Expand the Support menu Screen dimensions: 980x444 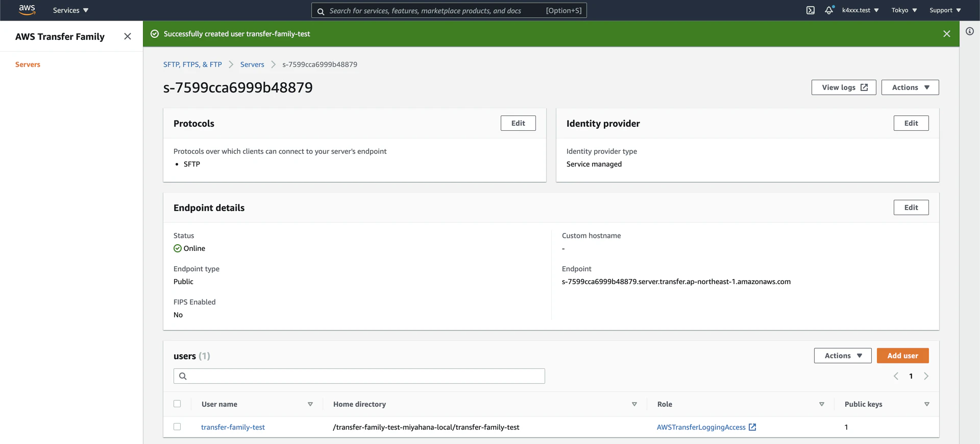click(x=945, y=10)
